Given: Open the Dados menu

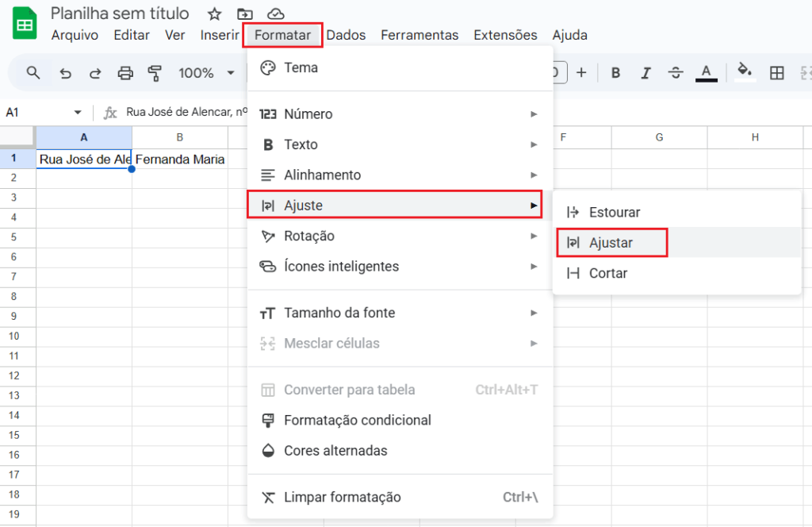Looking at the screenshot, I should pyautogui.click(x=346, y=35).
